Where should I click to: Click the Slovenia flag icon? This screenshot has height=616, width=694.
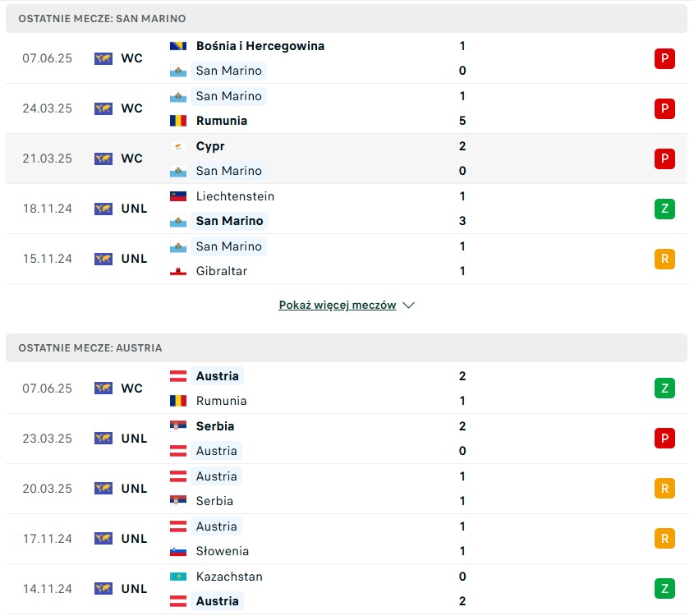pyautogui.click(x=178, y=551)
